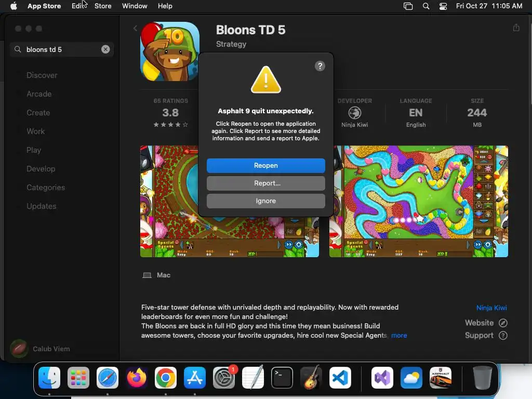Image resolution: width=532 pixels, height=399 pixels.
Task: Open the Apple menu
Action: click(x=14, y=6)
